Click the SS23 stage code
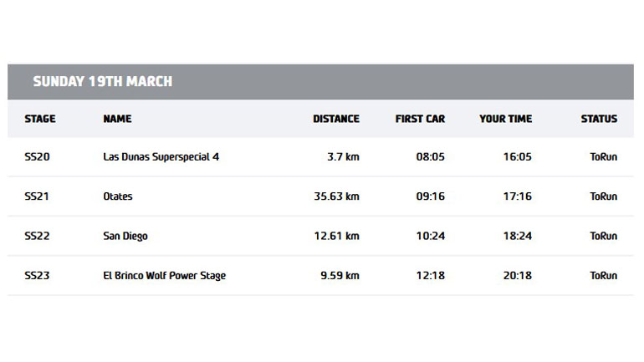This screenshot has height=362, width=644. point(38,275)
